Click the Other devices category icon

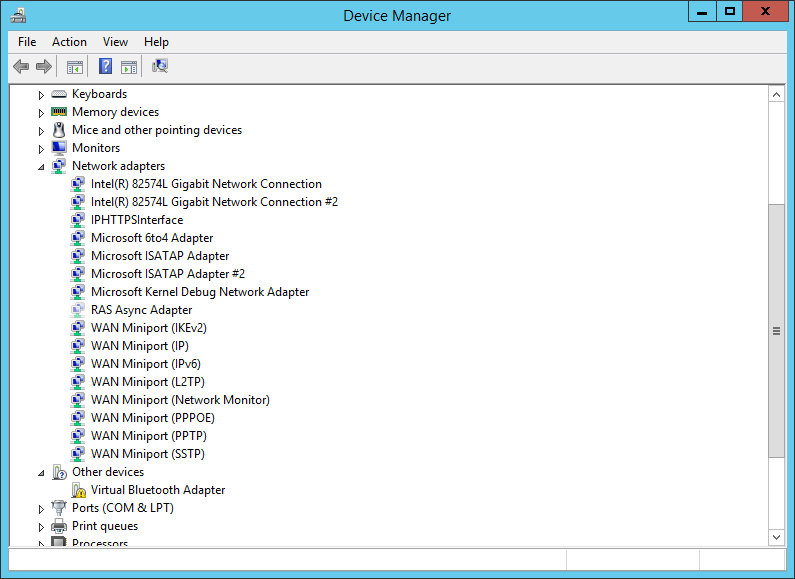[x=59, y=472]
